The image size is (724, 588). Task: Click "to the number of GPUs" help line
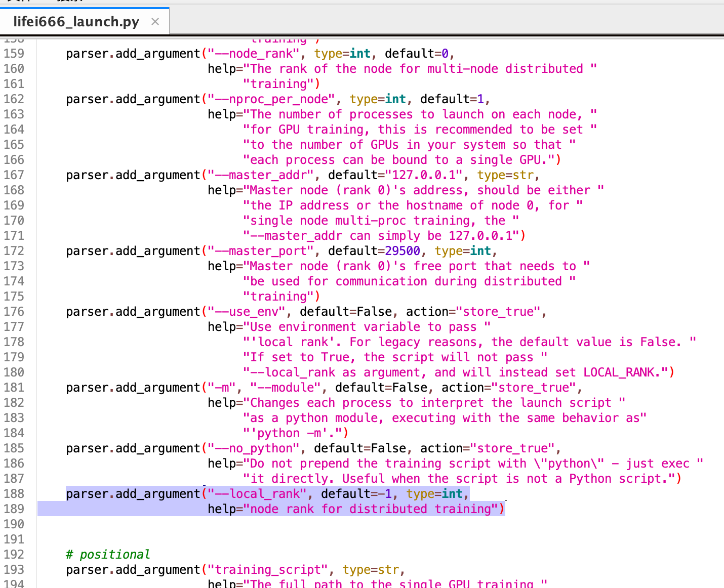tap(410, 145)
